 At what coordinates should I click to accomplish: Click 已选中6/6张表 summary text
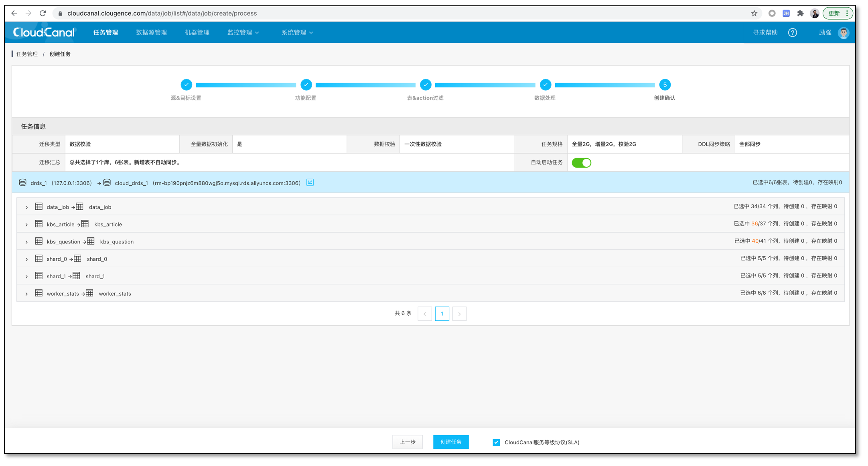click(x=770, y=182)
